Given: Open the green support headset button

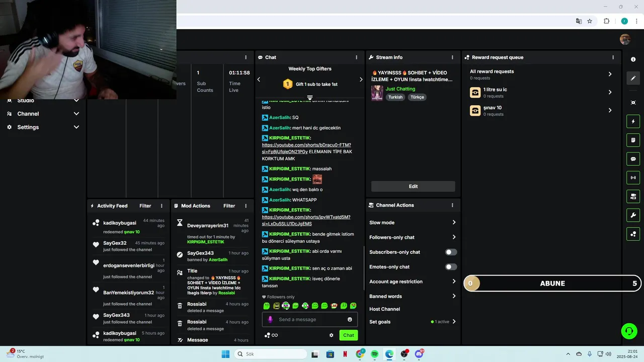Looking at the screenshot, I should coord(629,331).
